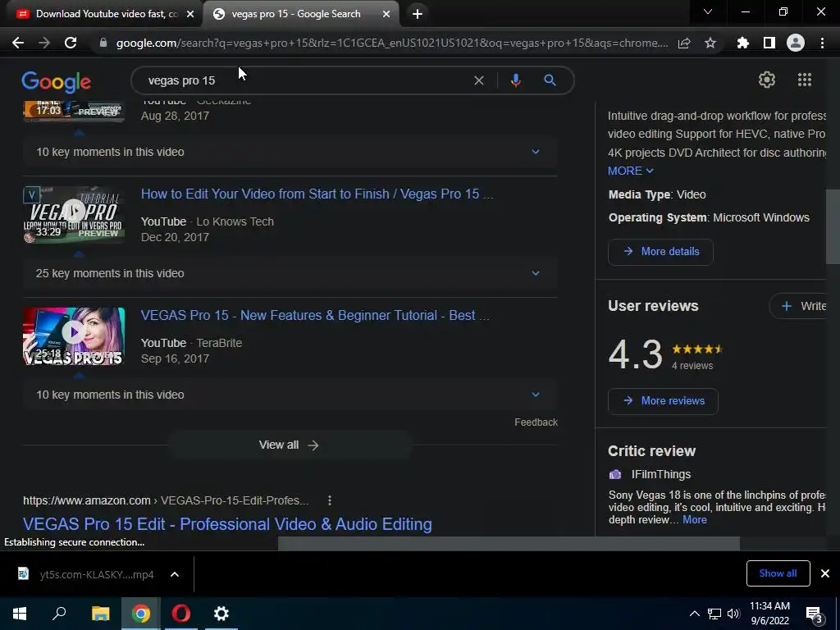Click the More details button
Viewport: 840px width, 630px height.
(660, 252)
